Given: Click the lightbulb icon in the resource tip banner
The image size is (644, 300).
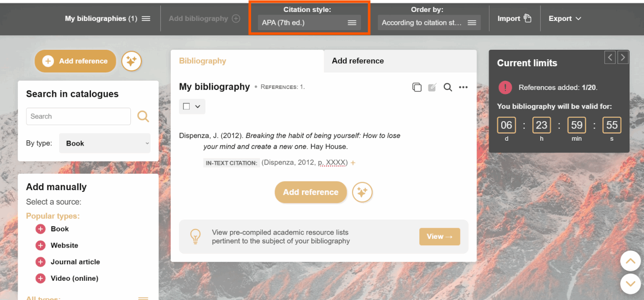Looking at the screenshot, I should pos(195,236).
